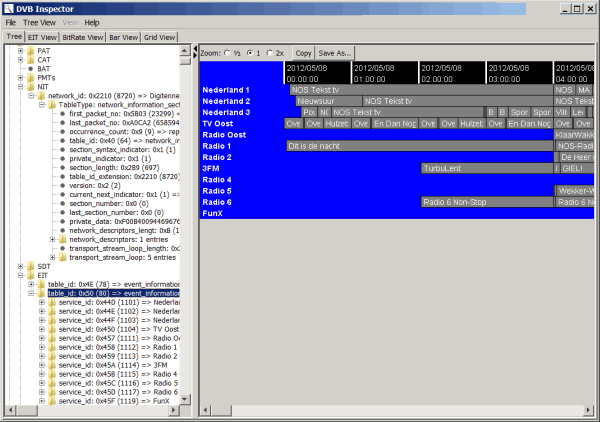The image size is (600, 422).
Task: Click the SDT folder icon
Action: point(31,266)
